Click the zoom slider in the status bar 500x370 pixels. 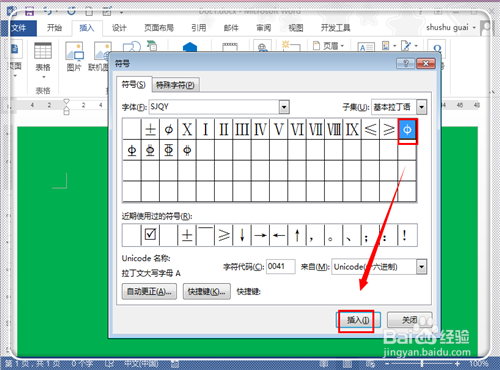[422, 363]
